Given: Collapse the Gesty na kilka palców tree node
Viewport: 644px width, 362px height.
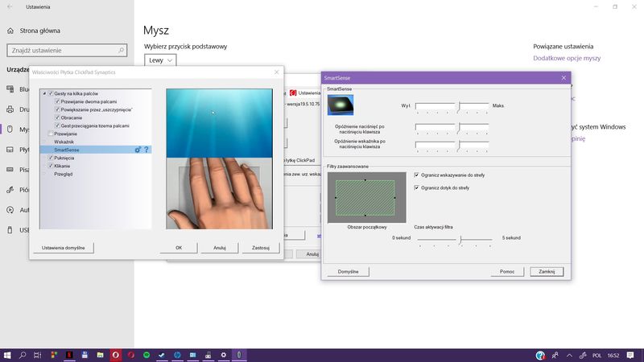Looking at the screenshot, I should point(44,93).
